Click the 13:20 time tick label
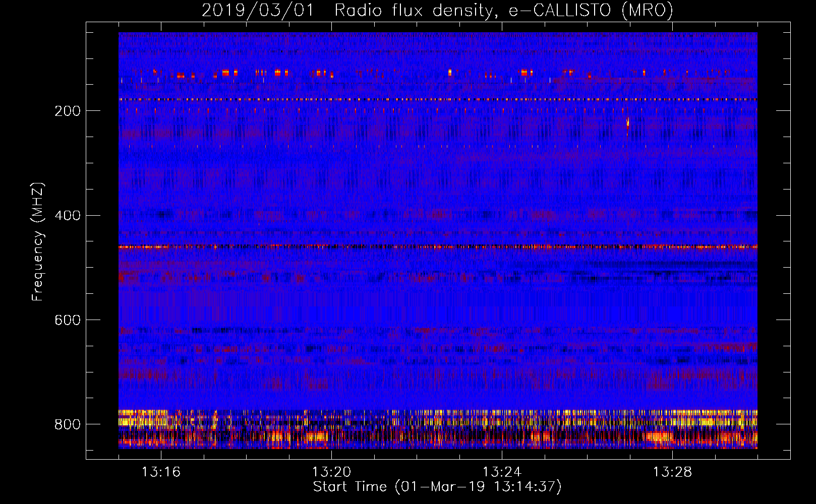Screen dimensions: 816x504 (331, 472)
